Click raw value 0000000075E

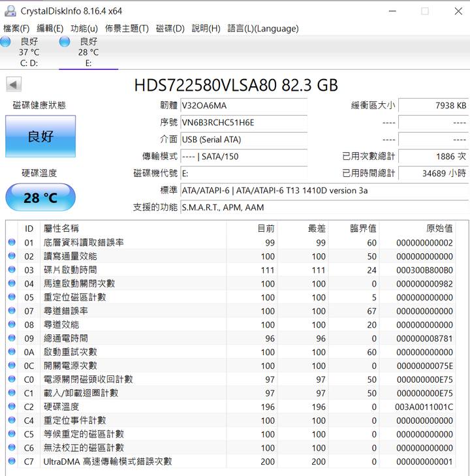424,366
